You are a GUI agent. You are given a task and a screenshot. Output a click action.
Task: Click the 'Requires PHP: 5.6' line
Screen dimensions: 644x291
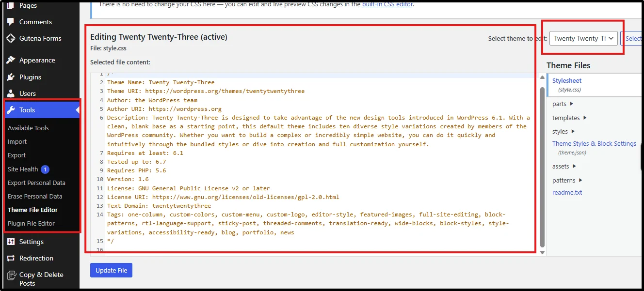point(136,170)
